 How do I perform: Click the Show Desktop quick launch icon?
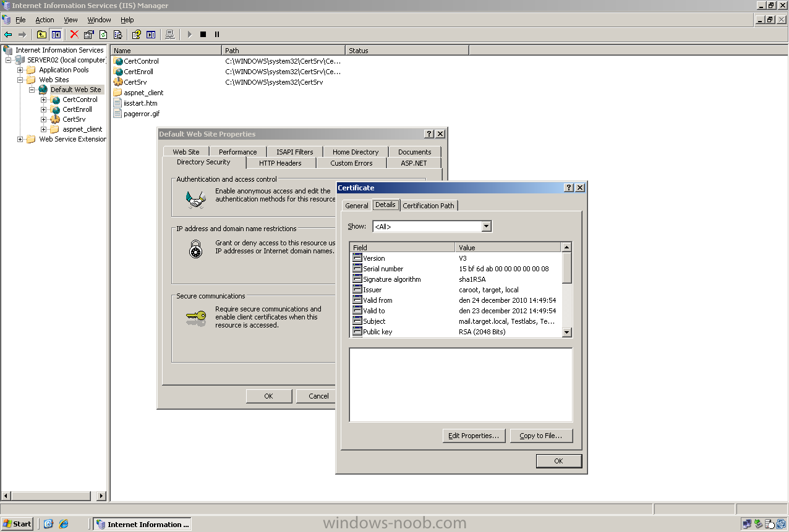tap(49, 524)
